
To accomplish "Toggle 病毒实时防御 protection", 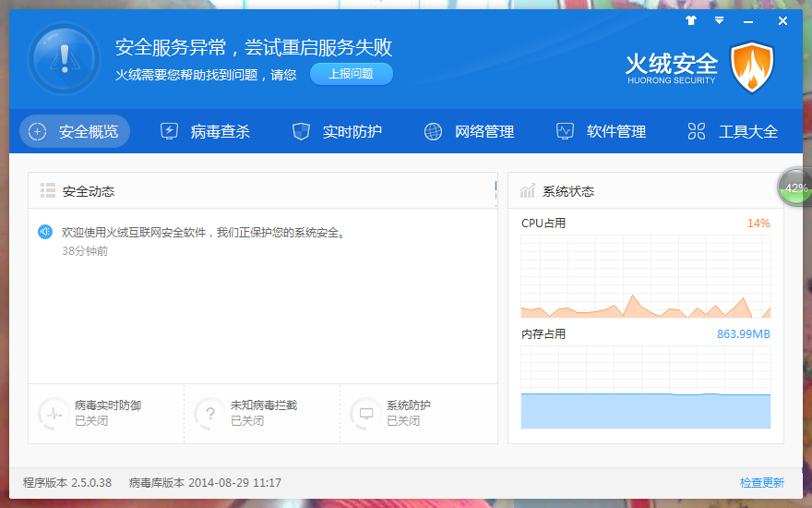I will click(x=106, y=413).
